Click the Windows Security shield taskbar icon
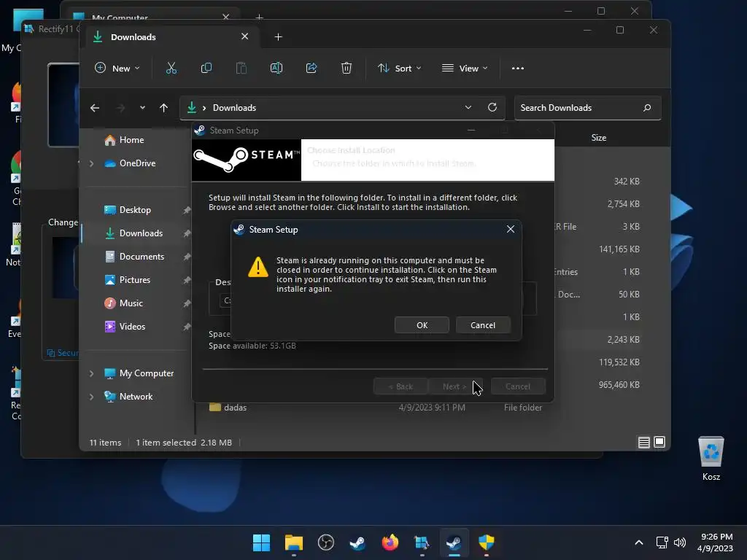Image resolution: width=747 pixels, height=560 pixels. (487, 542)
